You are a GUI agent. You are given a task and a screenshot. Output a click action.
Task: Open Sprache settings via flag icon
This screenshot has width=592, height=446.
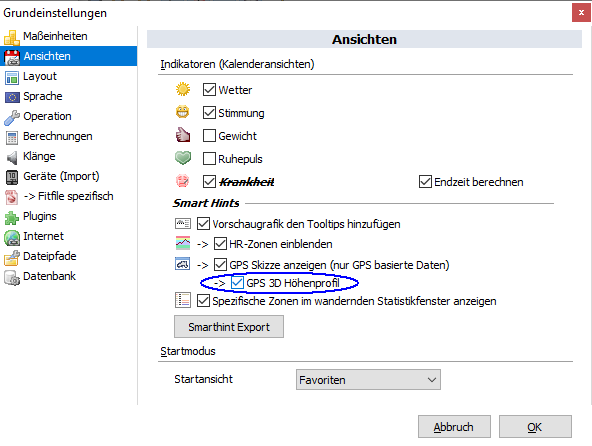12,97
